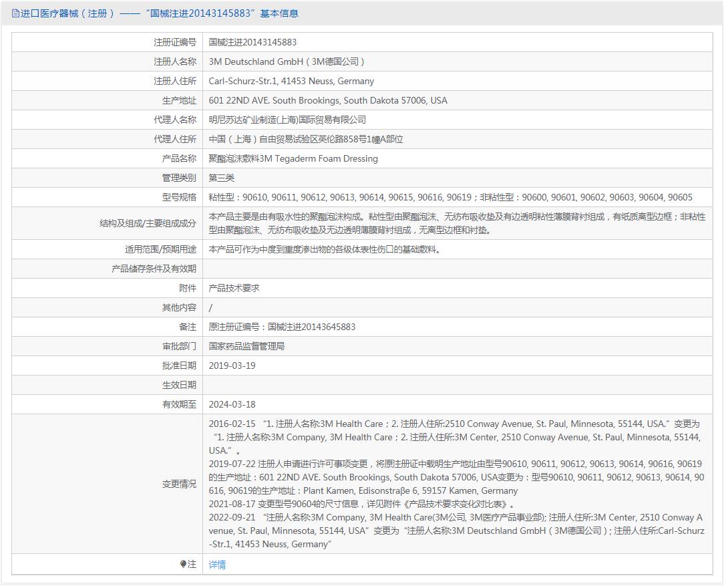Select the 其他内容 row label
The width and height of the screenshot is (724, 588).
pos(179,308)
